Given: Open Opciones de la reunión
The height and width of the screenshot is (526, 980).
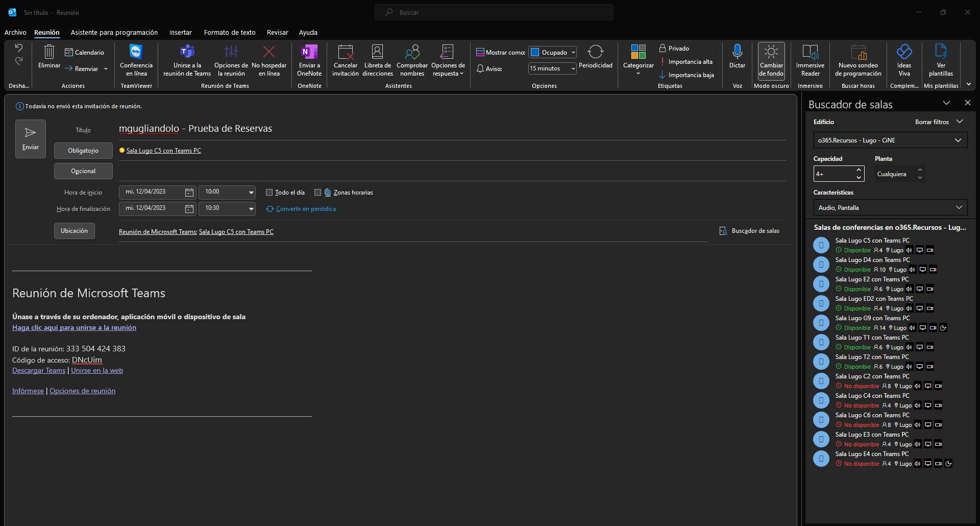Looking at the screenshot, I should click(x=231, y=60).
